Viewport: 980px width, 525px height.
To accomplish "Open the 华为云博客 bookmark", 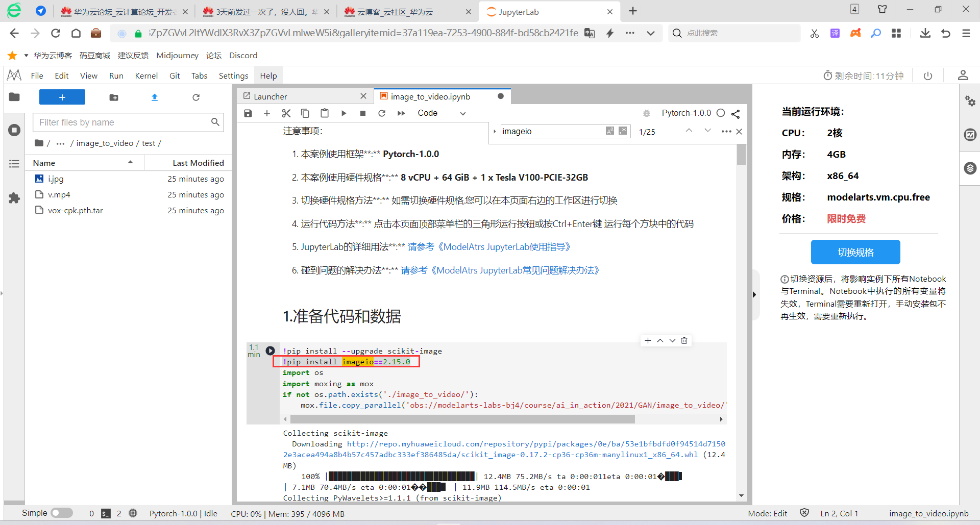I will coord(53,55).
